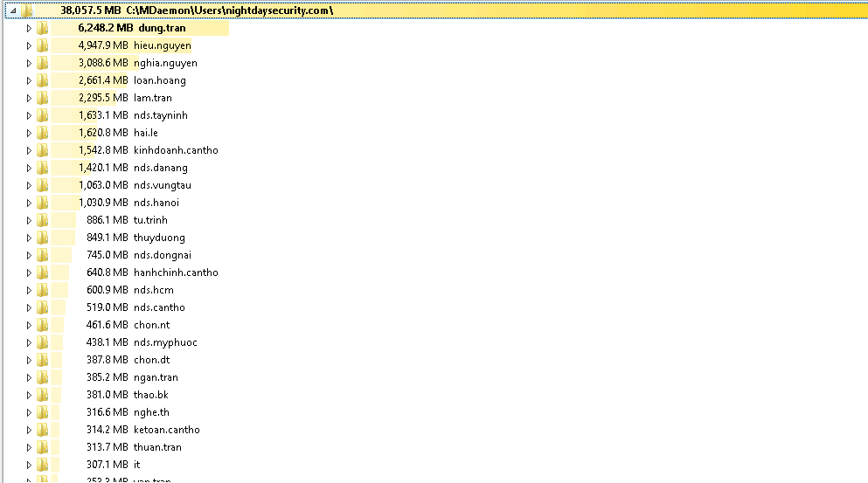This screenshot has width=868, height=483.
Task: Select the C:\MDaemon\Users\nightdaysecurity.com\ path row
Action: 436,10
